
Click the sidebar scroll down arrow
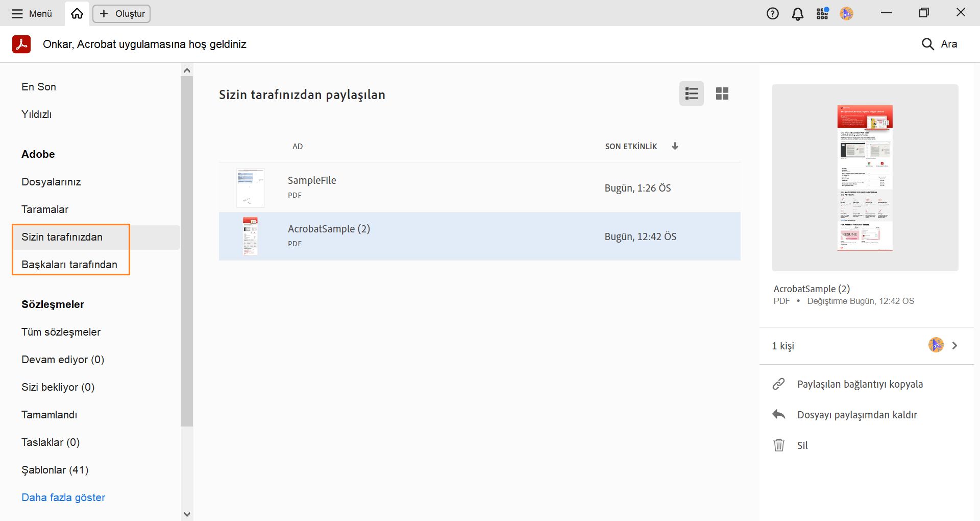[x=187, y=514]
